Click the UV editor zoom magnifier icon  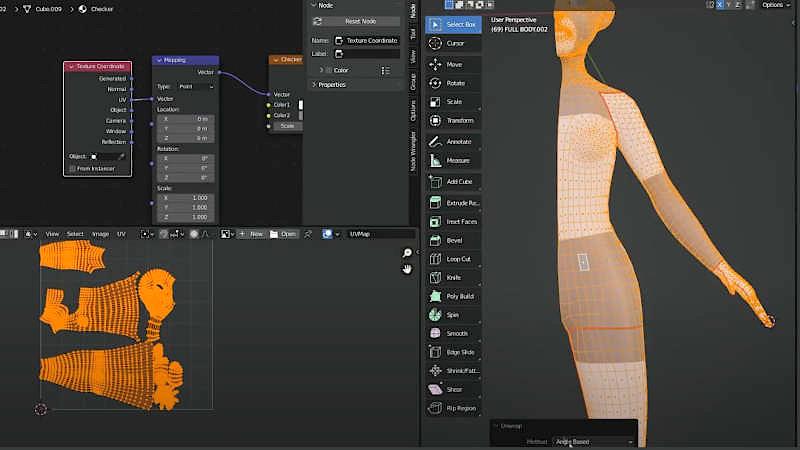click(407, 253)
